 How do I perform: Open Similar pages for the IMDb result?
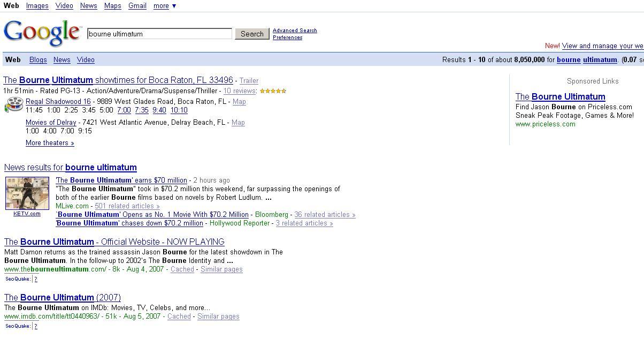218,317
